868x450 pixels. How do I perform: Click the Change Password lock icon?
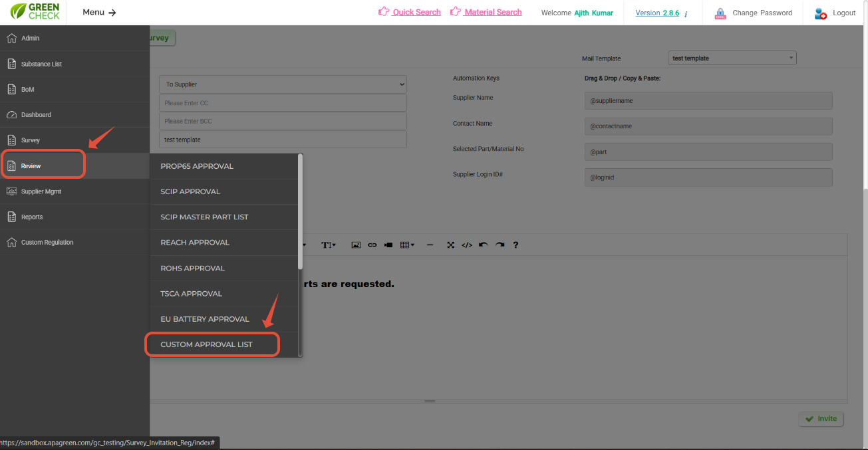(720, 13)
